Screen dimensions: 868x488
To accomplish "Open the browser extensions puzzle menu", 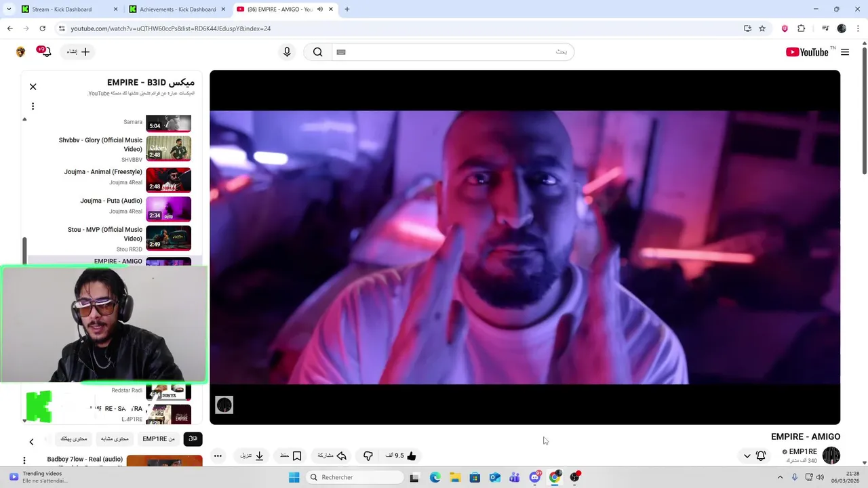I will pos(801,28).
